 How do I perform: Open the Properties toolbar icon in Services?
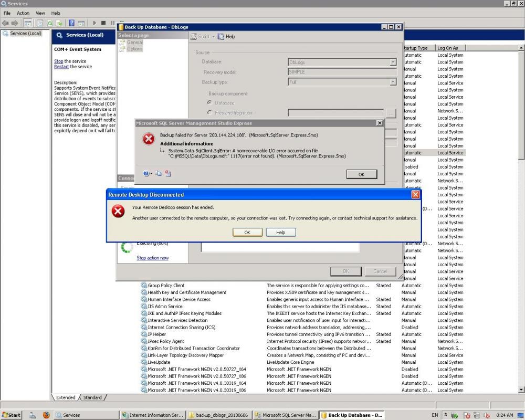[x=40, y=23]
